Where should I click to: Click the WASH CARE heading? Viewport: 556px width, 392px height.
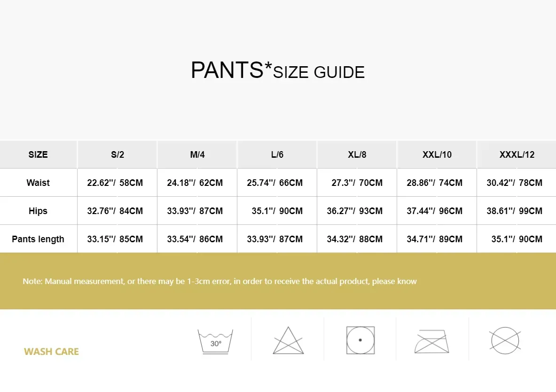[x=51, y=352]
